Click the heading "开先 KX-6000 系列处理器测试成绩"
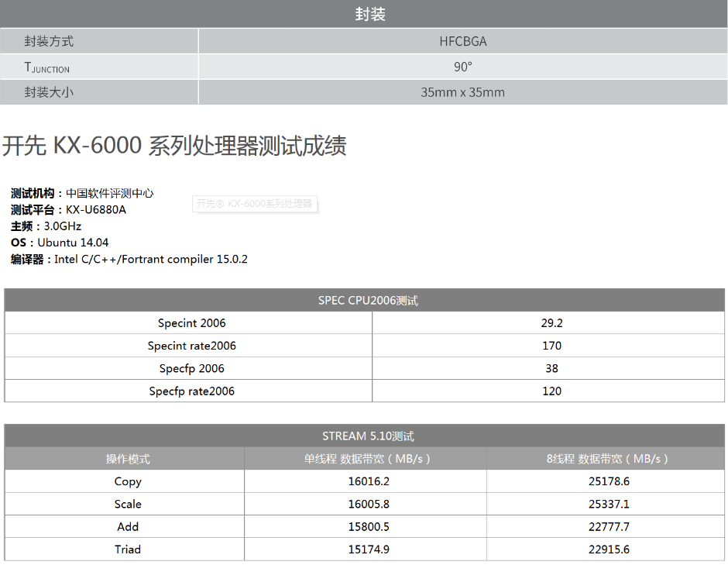Image resolution: width=728 pixels, height=572 pixels. 174,146
